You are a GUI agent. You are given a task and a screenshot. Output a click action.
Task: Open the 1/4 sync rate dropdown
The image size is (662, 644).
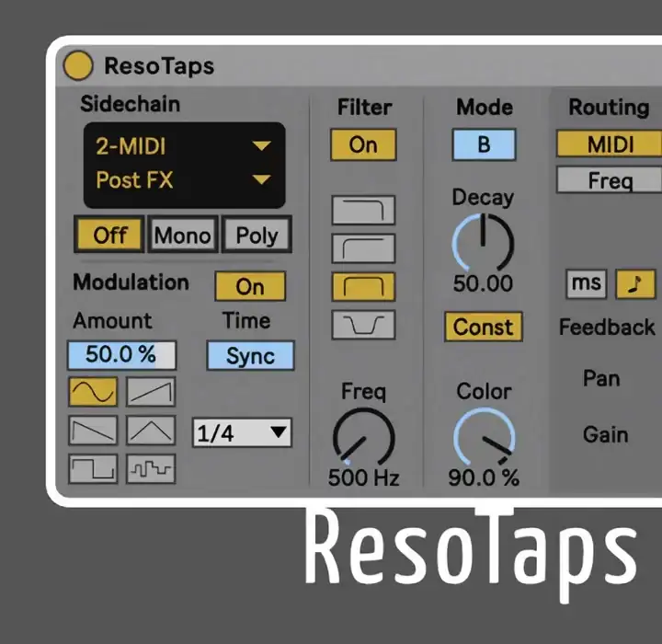242,432
